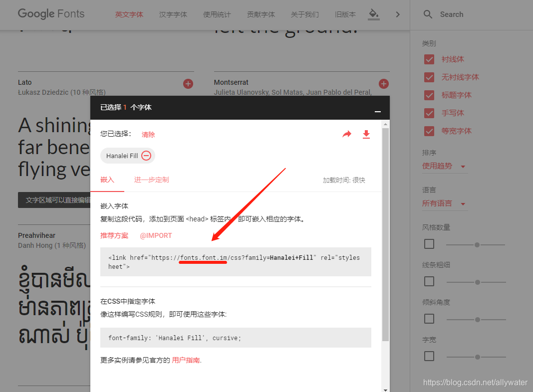Enable the 风格数量 filter checkbox

429,244
